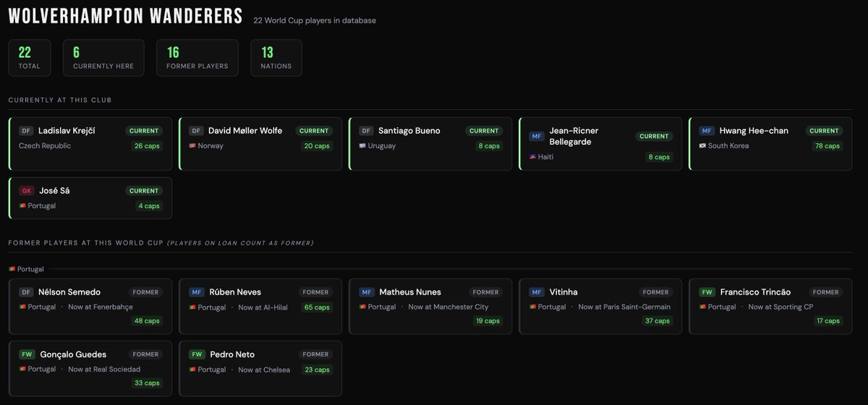
Task: Click the DF badge on Nélson Semedo
Action: 26,292
